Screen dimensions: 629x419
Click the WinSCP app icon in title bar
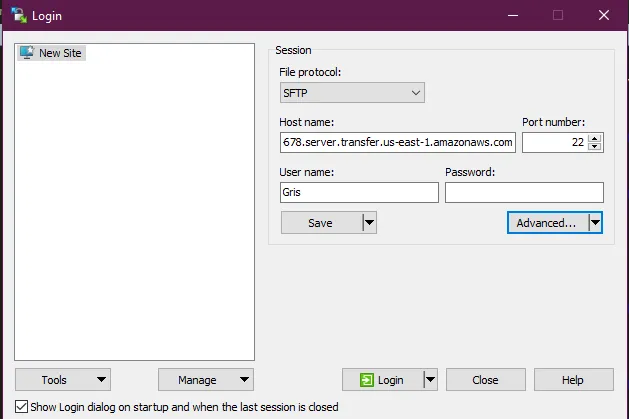17,15
